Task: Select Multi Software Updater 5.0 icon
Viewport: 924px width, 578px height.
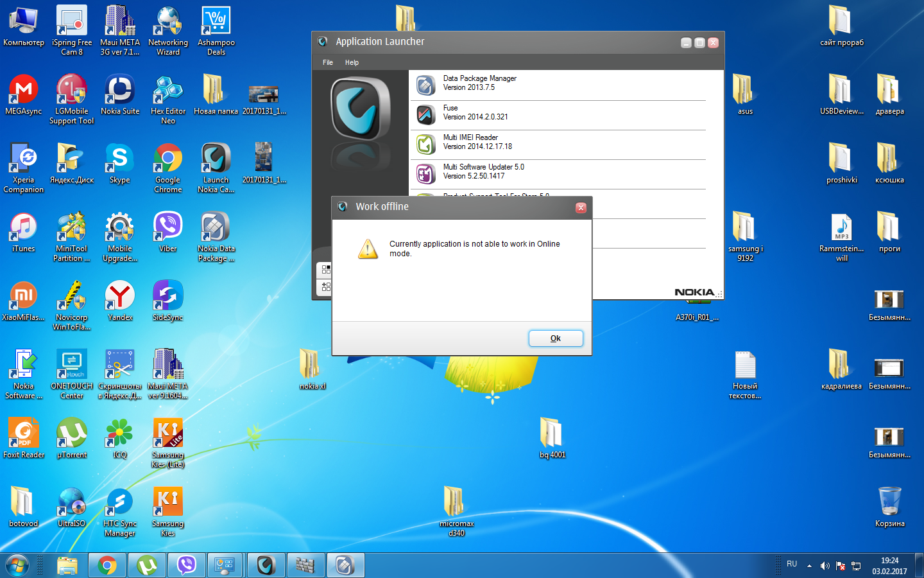Action: click(x=425, y=173)
